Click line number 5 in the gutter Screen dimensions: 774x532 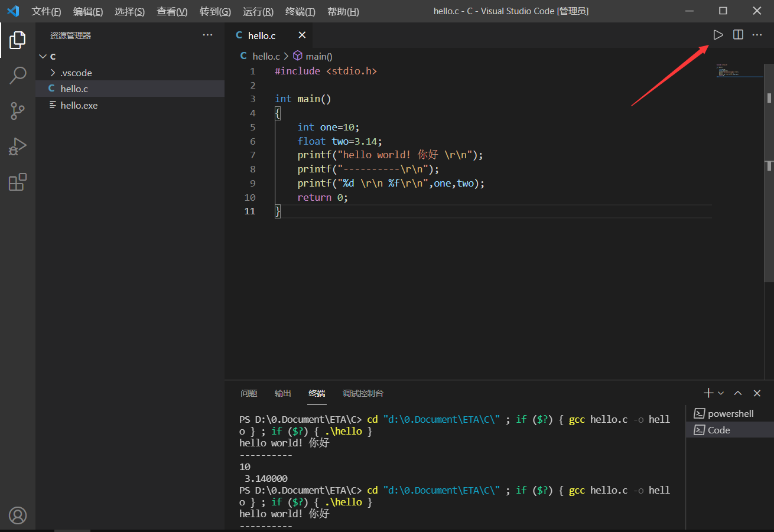point(252,127)
